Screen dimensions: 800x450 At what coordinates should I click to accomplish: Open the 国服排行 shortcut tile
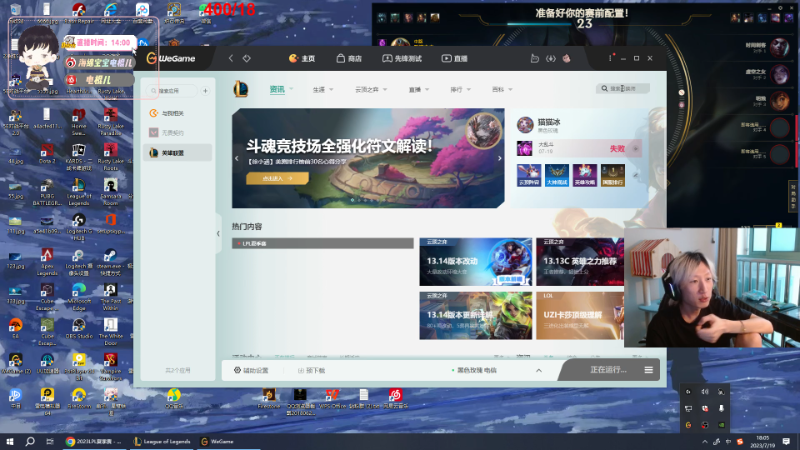pos(613,176)
